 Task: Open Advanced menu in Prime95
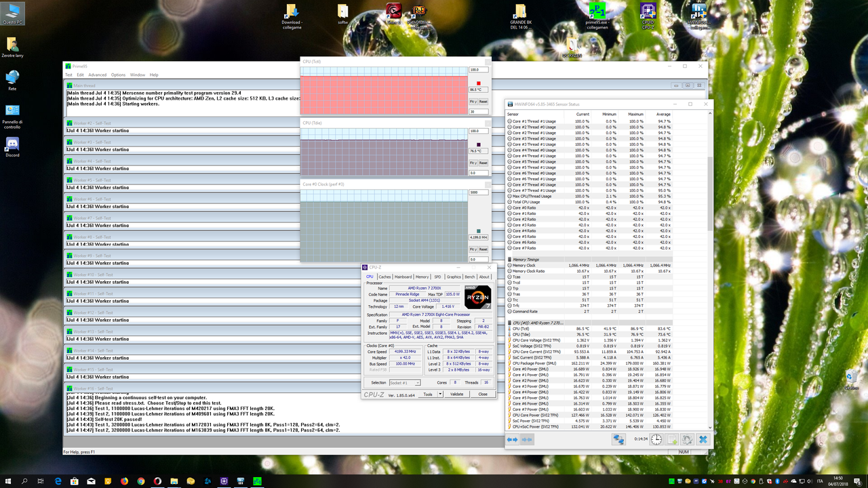pos(97,75)
